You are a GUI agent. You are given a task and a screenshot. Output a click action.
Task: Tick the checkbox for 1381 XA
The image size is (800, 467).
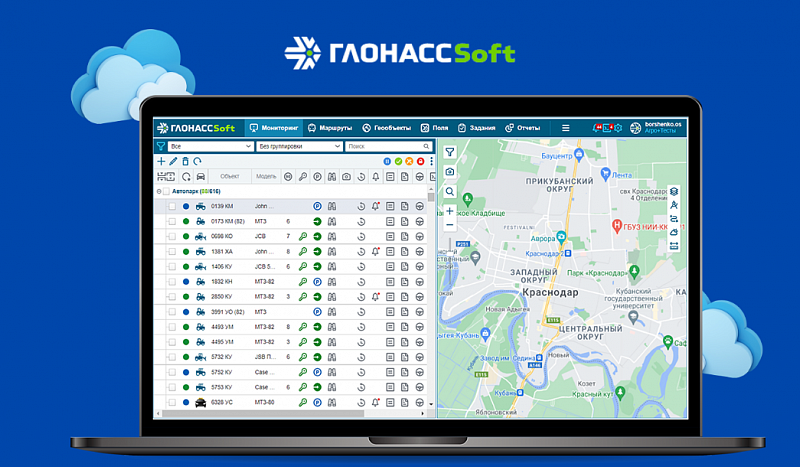coord(172,252)
